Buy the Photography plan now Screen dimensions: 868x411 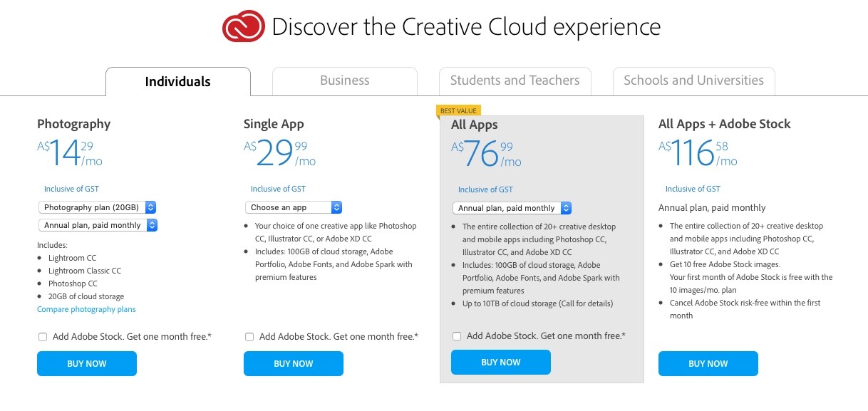[x=86, y=363]
